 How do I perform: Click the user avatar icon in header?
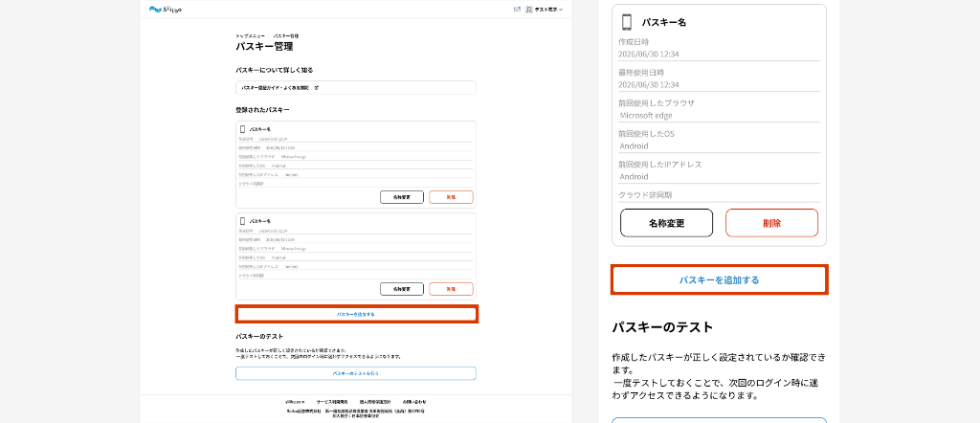(x=528, y=10)
